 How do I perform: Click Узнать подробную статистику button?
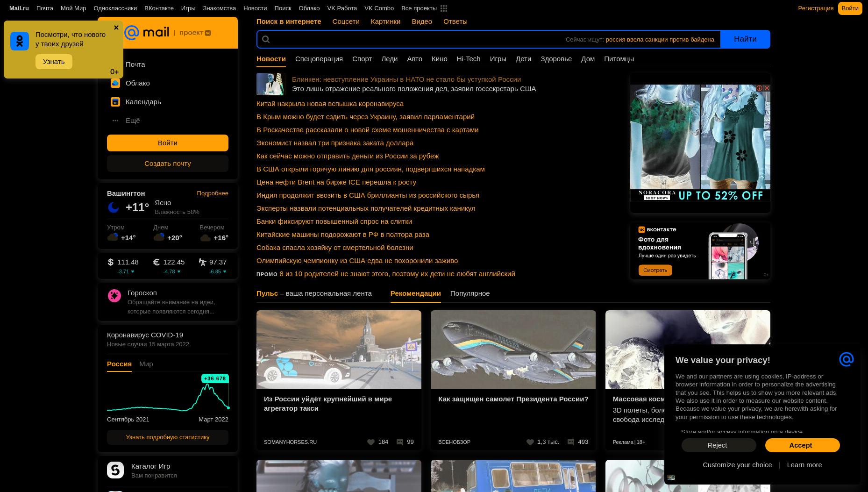tap(168, 437)
